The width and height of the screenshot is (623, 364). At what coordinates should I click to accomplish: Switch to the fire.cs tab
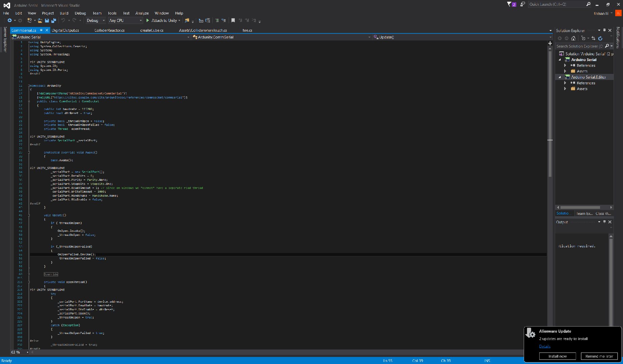click(247, 30)
